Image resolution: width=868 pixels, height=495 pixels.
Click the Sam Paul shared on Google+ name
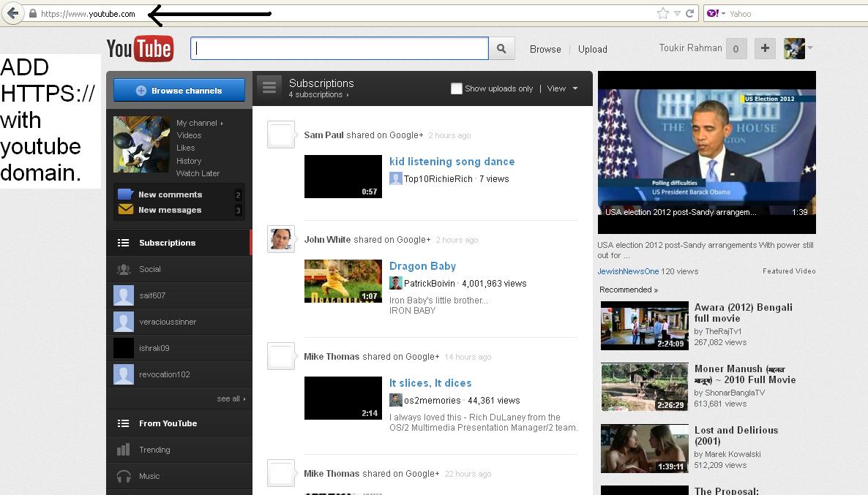click(x=323, y=135)
